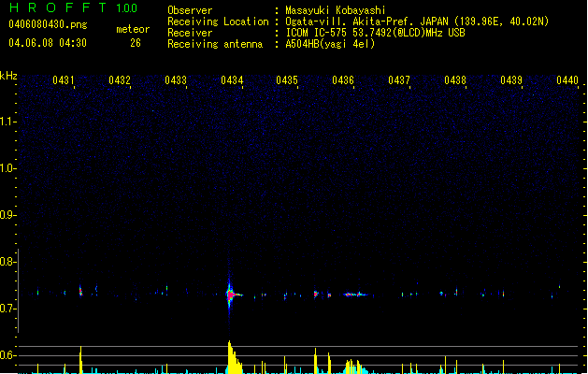
Task: Click the meteor count value 26
Action: click(x=136, y=43)
